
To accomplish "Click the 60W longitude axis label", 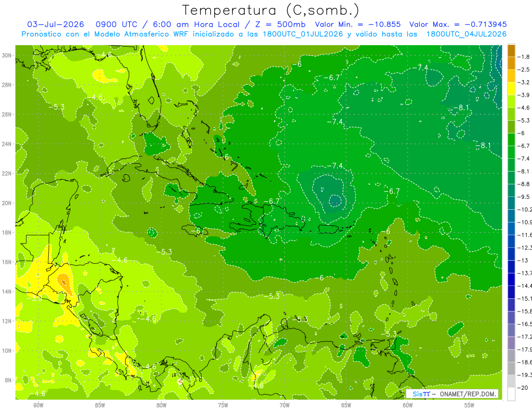I will coord(408,406).
